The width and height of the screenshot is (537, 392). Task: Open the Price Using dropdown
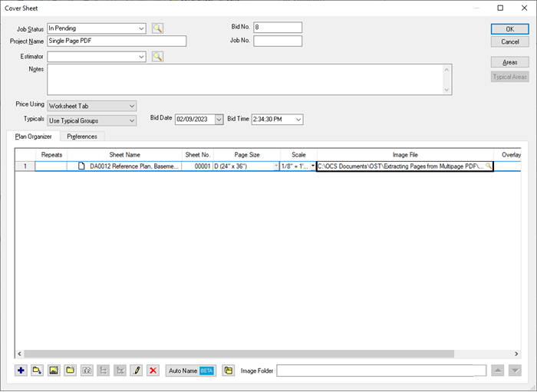pyautogui.click(x=132, y=106)
